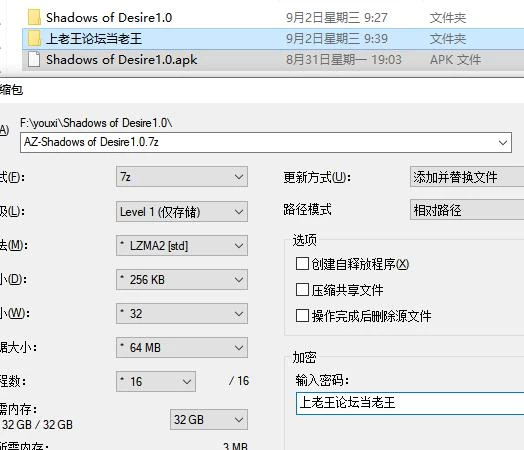524x450 pixels.
Task: Select the Shadows of Desire1.0 folder name
Action: (x=109, y=17)
